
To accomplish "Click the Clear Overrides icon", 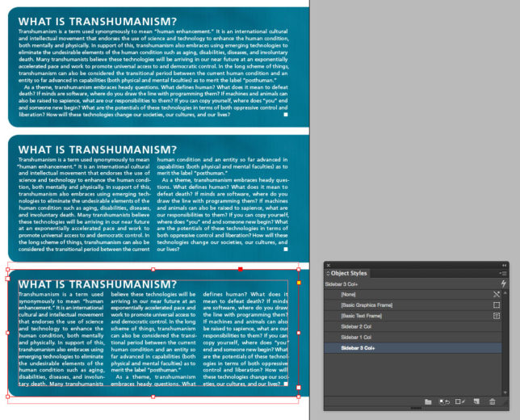I will point(460,401).
